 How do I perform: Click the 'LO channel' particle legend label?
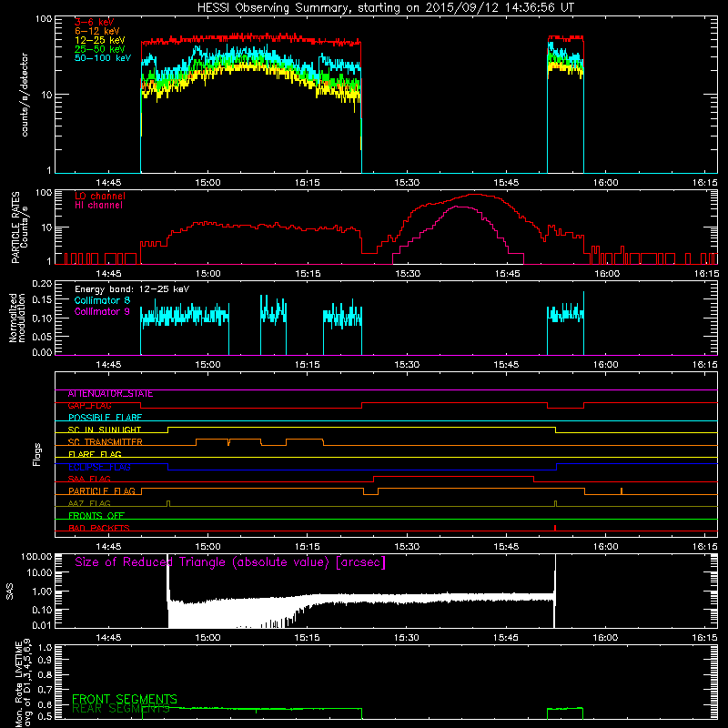[x=100, y=196]
